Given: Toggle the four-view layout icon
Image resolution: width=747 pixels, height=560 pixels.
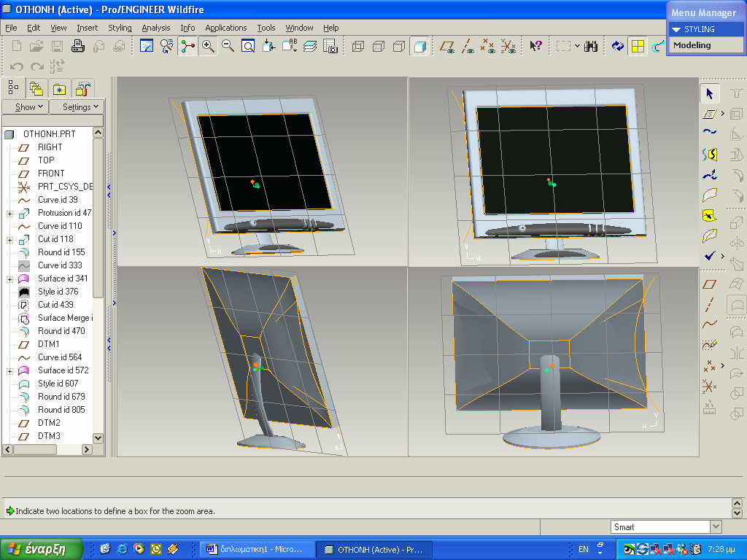Looking at the screenshot, I should (x=638, y=46).
